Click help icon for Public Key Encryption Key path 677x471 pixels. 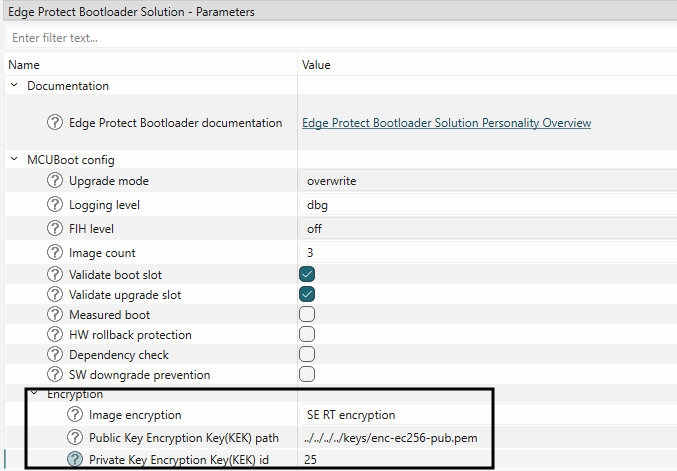pos(75,437)
